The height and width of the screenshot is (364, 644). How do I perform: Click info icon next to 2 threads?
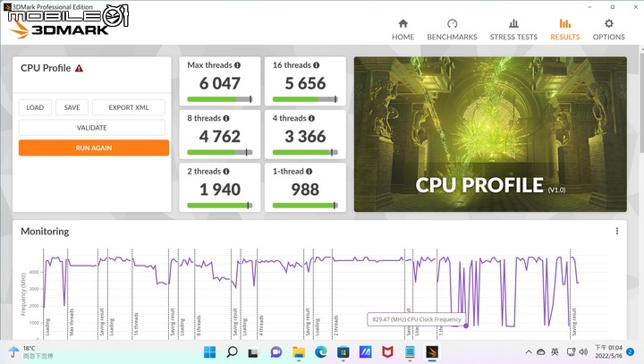226,172
